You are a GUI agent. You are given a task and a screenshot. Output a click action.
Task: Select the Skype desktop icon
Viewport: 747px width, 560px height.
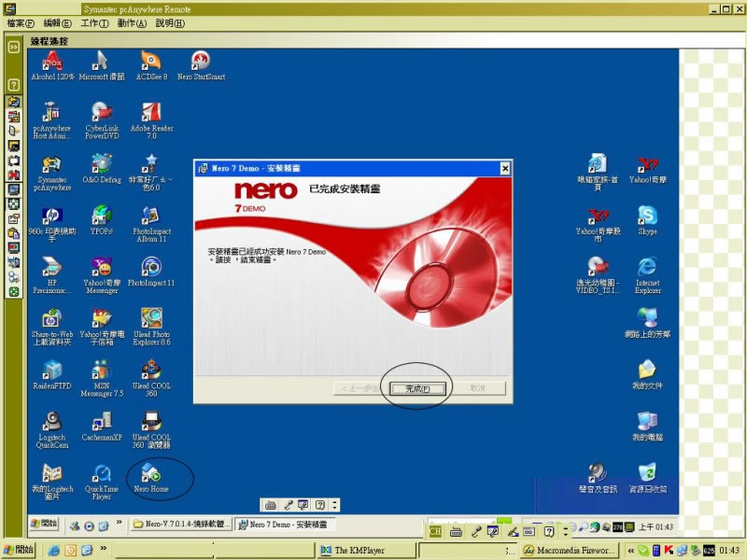[x=647, y=220]
